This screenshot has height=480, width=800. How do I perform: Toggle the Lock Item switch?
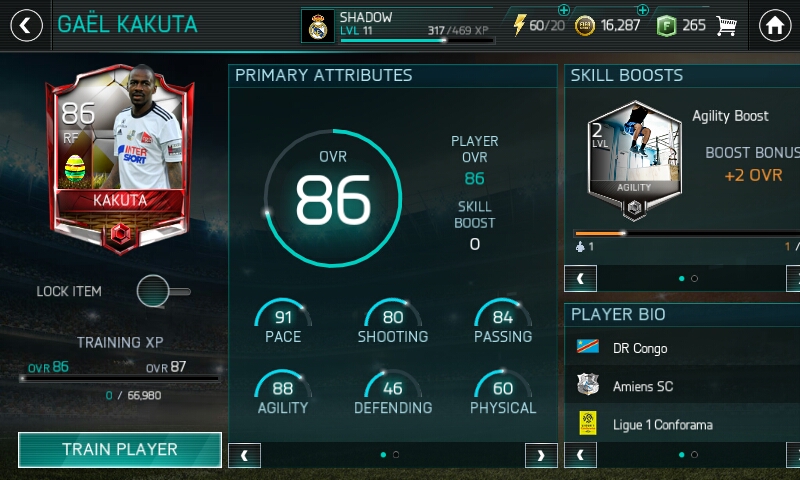click(x=163, y=291)
